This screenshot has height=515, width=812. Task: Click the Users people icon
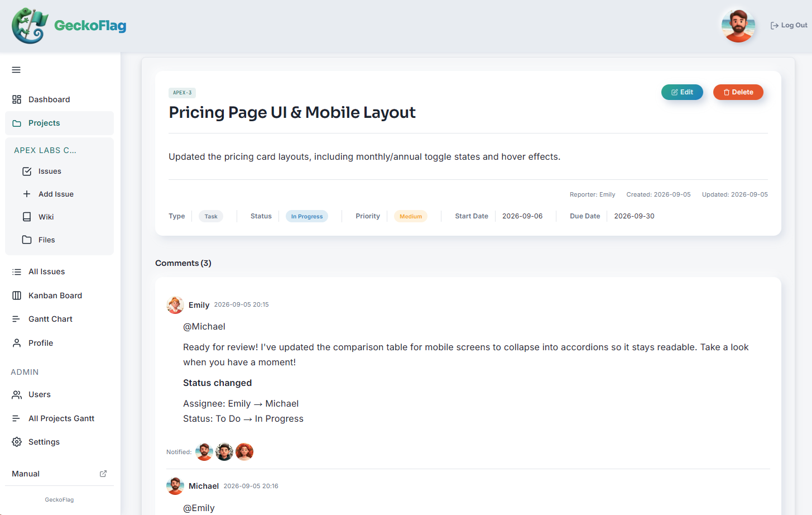click(17, 394)
